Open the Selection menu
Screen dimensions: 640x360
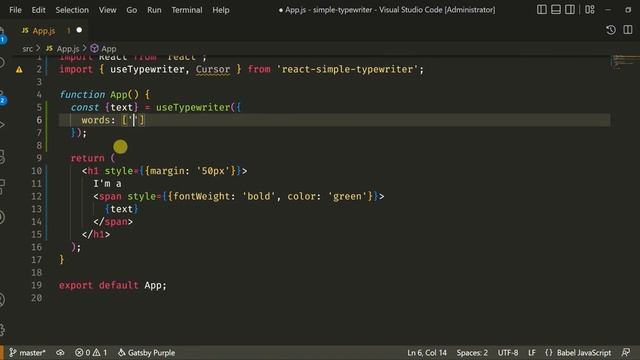click(72, 10)
